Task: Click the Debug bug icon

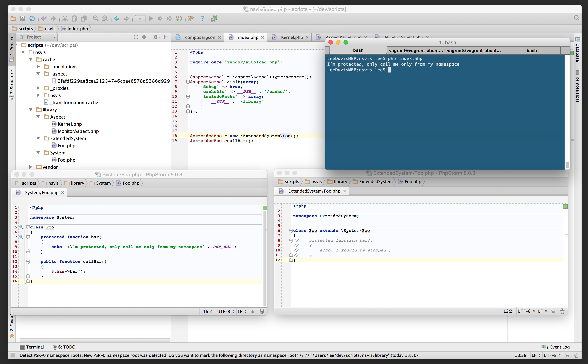Action: click(x=160, y=19)
